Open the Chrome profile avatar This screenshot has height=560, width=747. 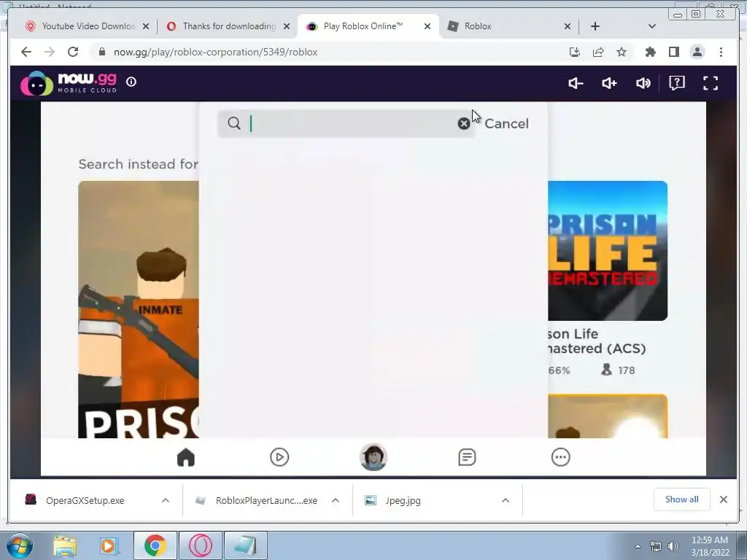(x=697, y=52)
